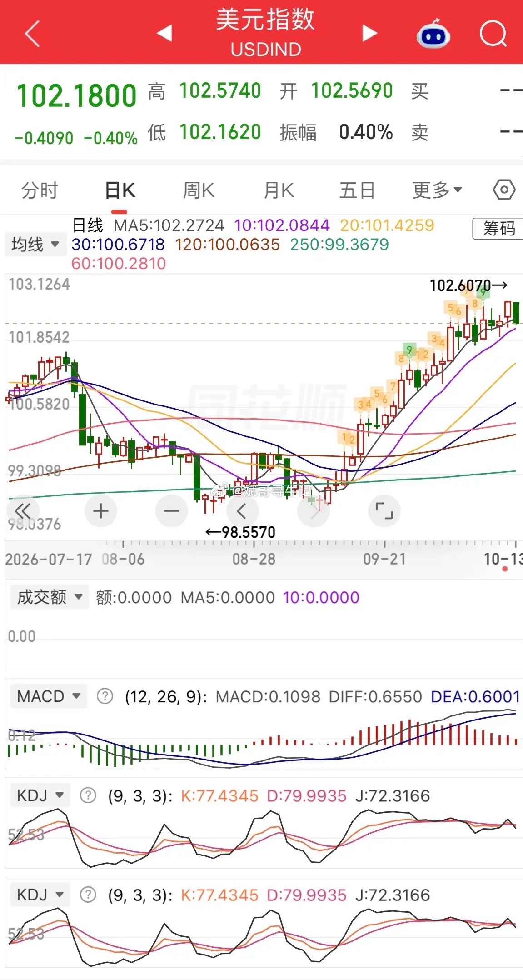The width and height of the screenshot is (523, 980).
Task: Open the 均线 indicator dropdown
Action: tap(35, 244)
